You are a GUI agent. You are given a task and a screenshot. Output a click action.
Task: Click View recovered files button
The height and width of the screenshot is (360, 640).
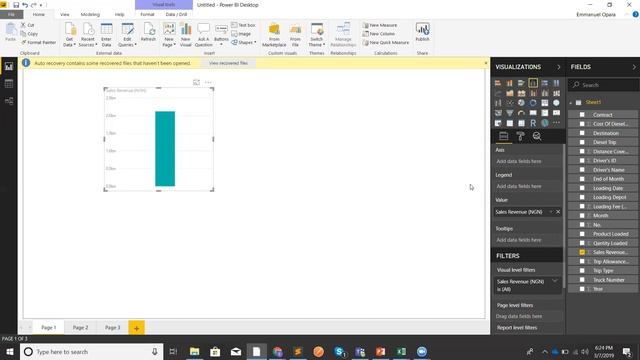tap(228, 63)
